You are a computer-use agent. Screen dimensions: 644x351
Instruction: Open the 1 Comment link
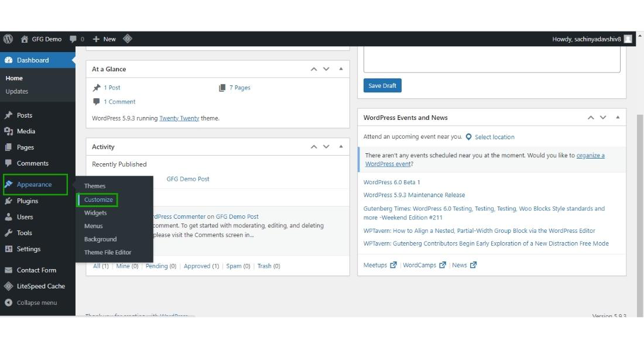(119, 102)
